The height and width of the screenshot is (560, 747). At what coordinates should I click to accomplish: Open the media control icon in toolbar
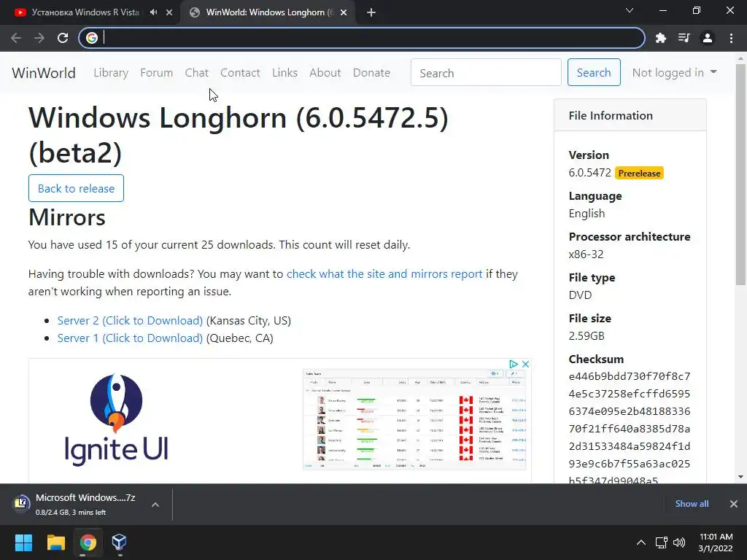tap(684, 38)
